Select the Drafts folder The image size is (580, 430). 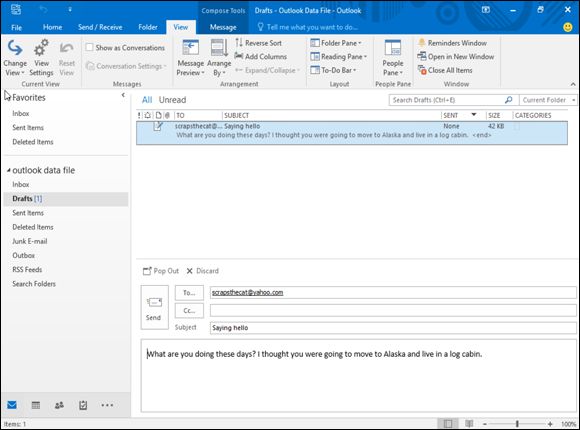(x=66, y=199)
